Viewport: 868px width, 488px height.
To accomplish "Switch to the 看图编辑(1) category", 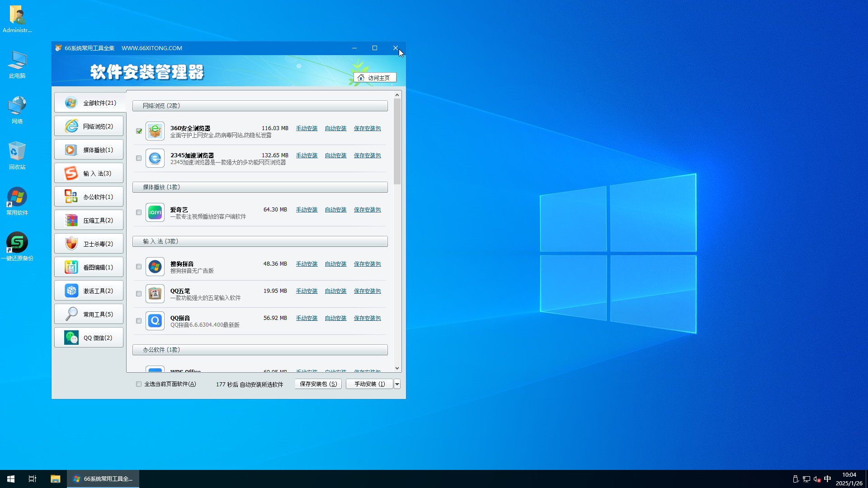I will click(x=89, y=267).
